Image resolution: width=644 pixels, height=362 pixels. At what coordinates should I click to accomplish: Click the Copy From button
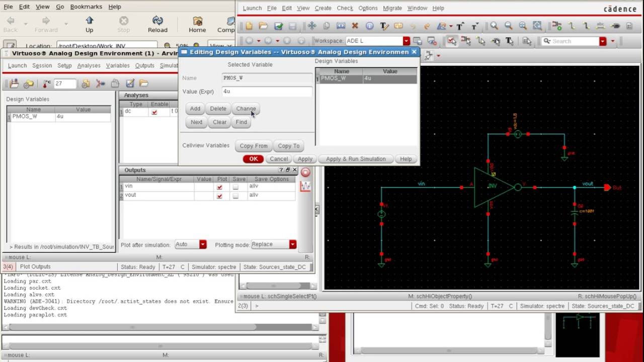point(254,146)
